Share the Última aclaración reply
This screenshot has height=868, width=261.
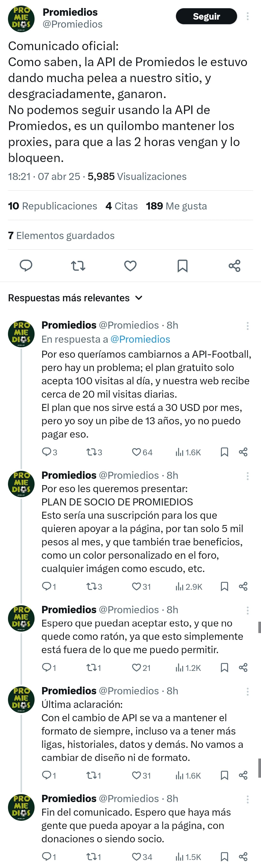(243, 775)
